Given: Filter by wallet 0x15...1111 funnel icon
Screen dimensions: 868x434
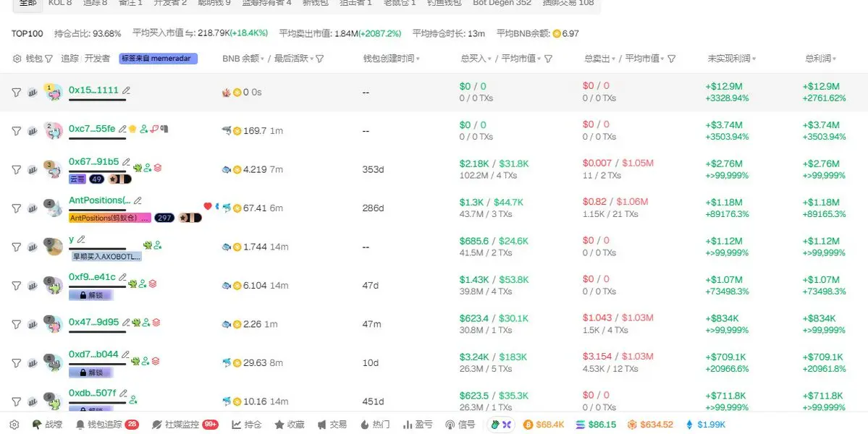Looking at the screenshot, I should [x=17, y=93].
